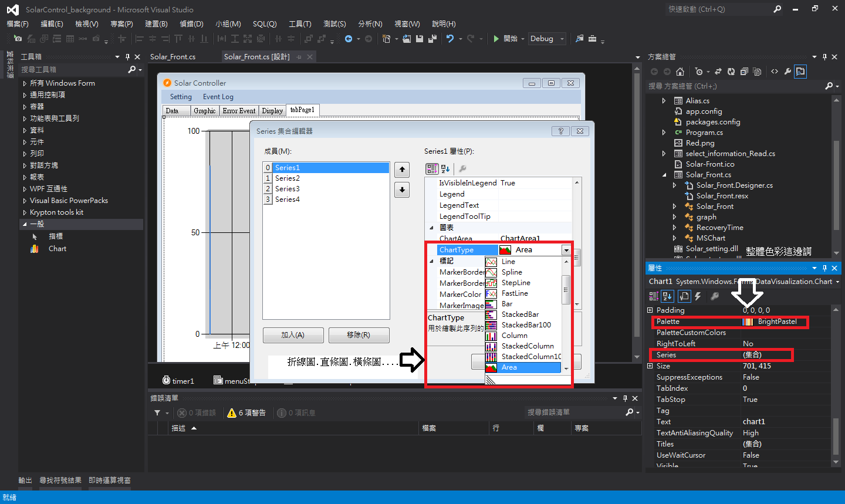Show categorized view in Properties panel

(x=654, y=296)
